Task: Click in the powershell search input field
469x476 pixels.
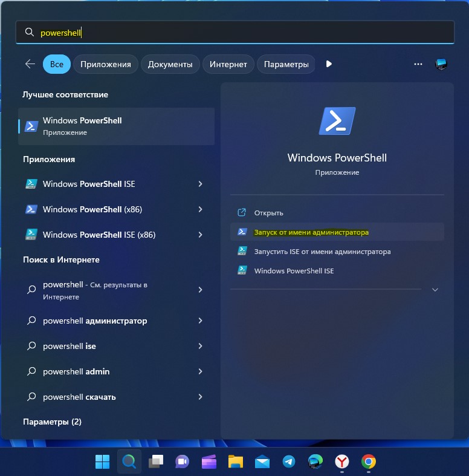Action: click(x=235, y=32)
